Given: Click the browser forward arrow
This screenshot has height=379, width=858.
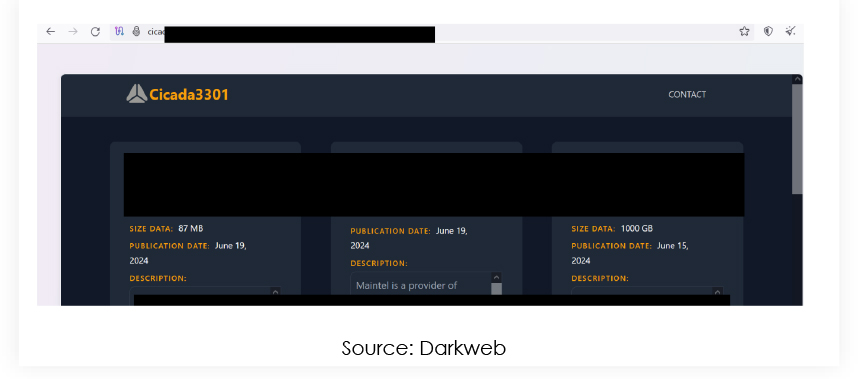Looking at the screenshot, I should (73, 32).
